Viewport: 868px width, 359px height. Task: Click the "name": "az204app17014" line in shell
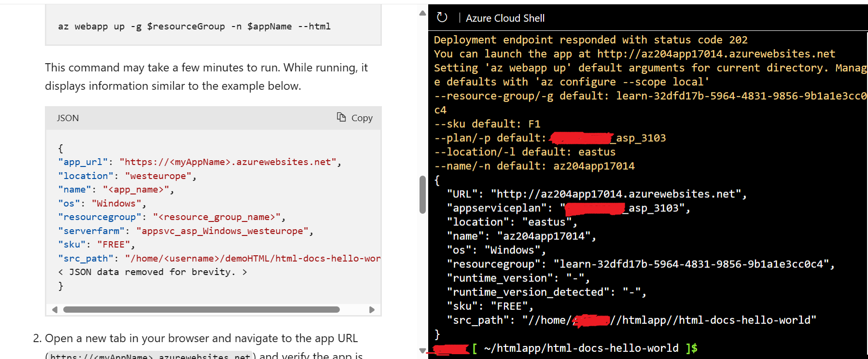tap(521, 236)
